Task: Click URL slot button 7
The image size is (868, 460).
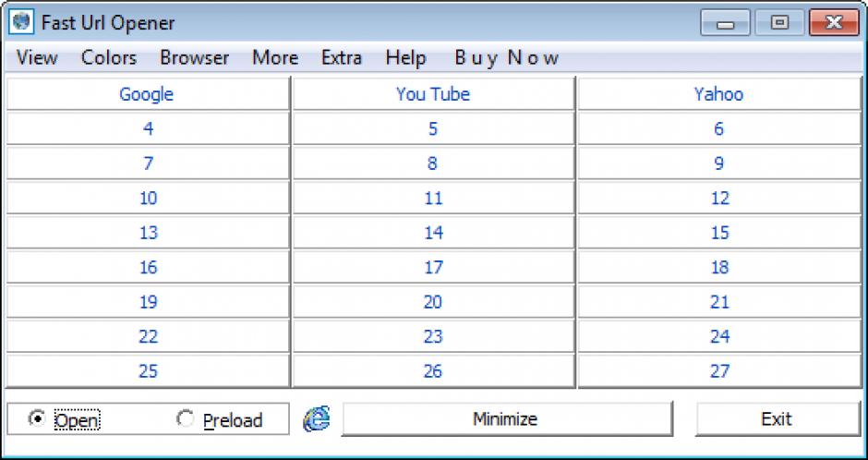Action: click(x=147, y=163)
